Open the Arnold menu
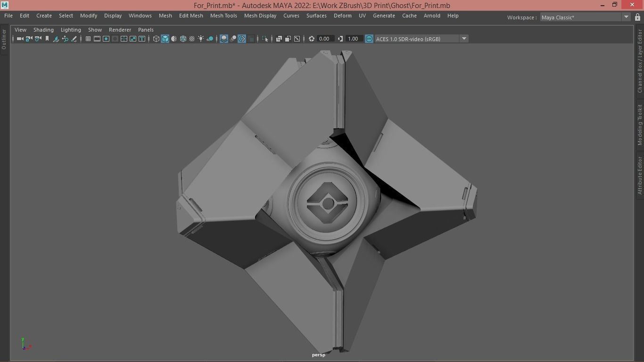644x362 pixels. (432, 16)
